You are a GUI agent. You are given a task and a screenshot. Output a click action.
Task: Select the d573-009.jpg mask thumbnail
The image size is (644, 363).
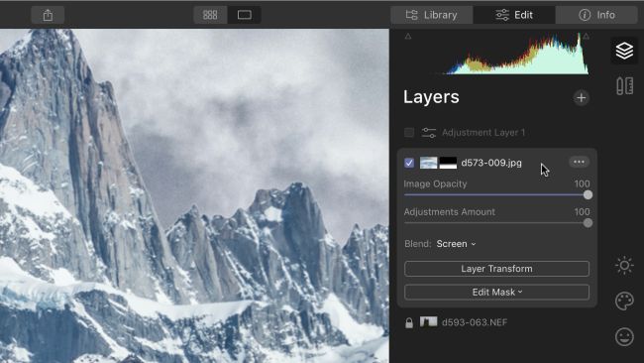[x=448, y=163]
